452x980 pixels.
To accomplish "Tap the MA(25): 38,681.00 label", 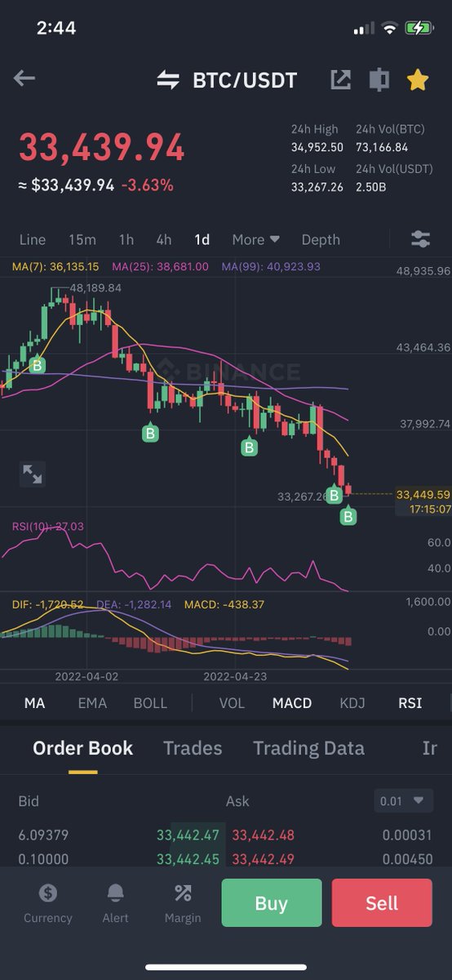I will click(160, 266).
